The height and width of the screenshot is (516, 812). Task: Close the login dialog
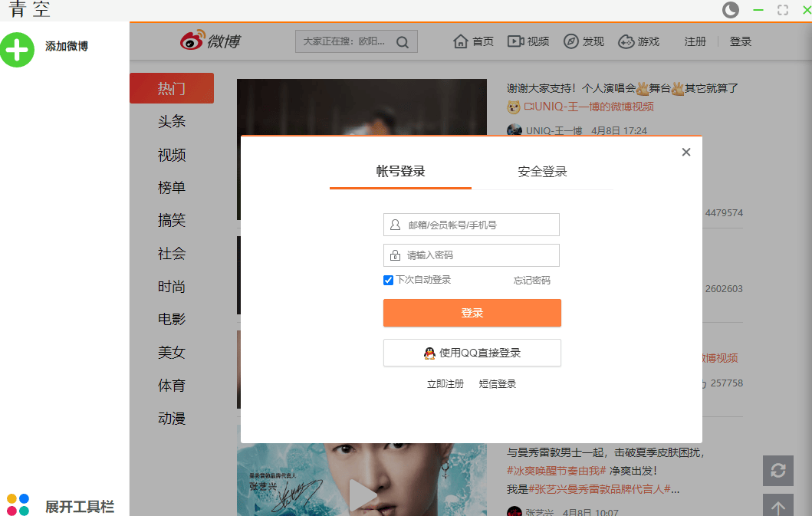[686, 152]
